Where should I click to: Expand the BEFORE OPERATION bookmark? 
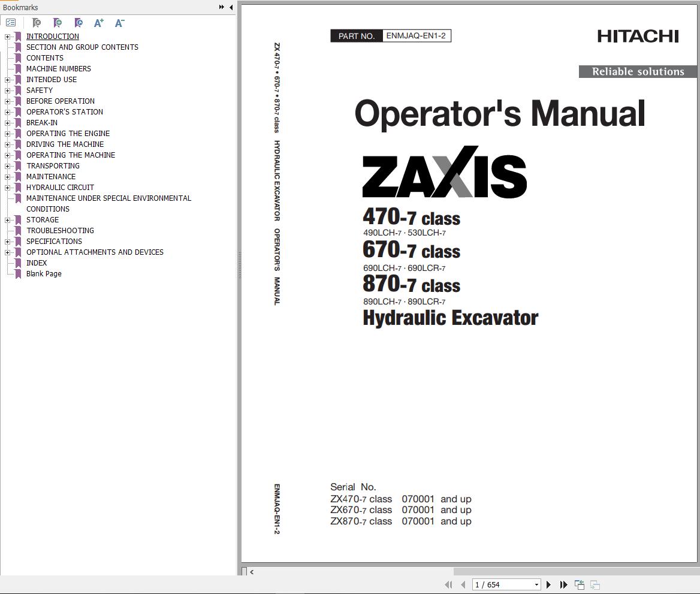tap(7, 101)
